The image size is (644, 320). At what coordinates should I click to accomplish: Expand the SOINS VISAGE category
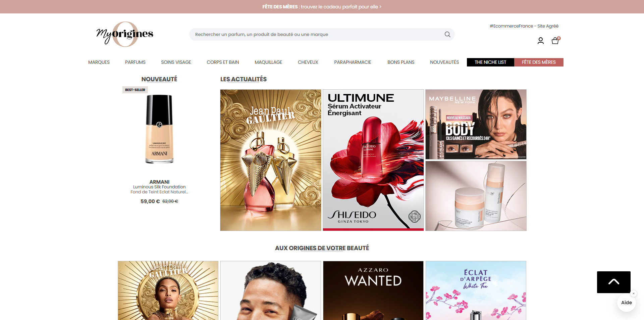pyautogui.click(x=176, y=62)
